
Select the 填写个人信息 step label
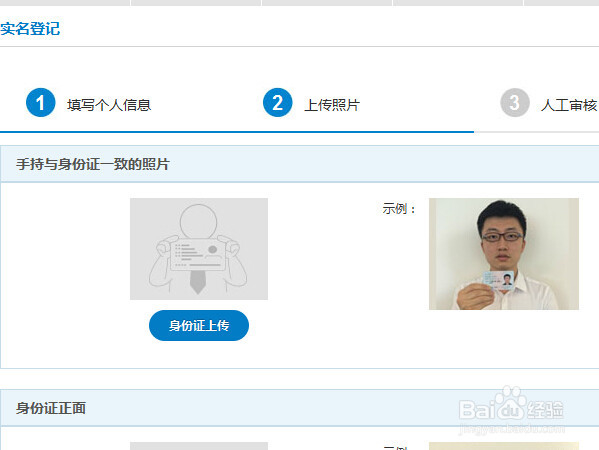click(109, 105)
